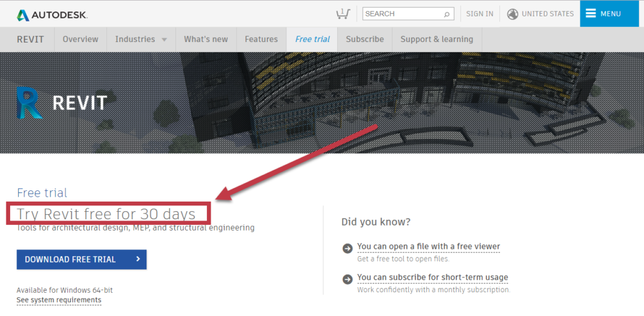Click the SIGN IN link
The width and height of the screenshot is (644, 316).
click(x=480, y=14)
